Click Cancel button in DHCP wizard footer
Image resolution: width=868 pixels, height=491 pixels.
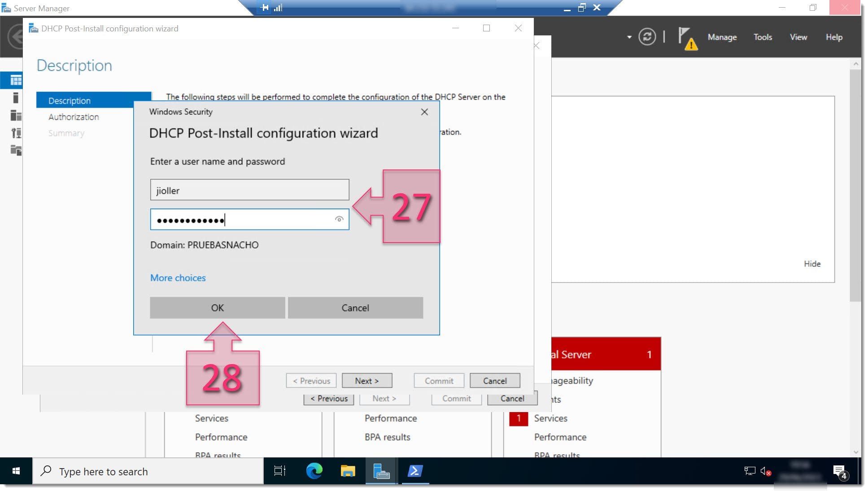coord(495,381)
